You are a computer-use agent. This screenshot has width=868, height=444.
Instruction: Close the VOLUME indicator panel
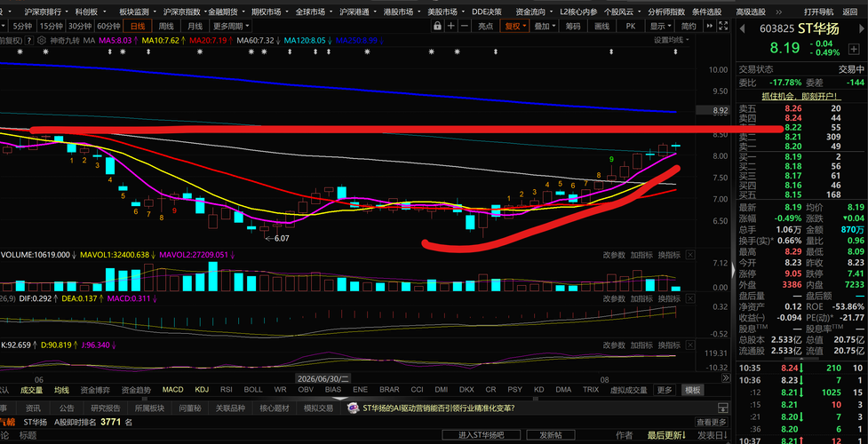[x=689, y=255]
